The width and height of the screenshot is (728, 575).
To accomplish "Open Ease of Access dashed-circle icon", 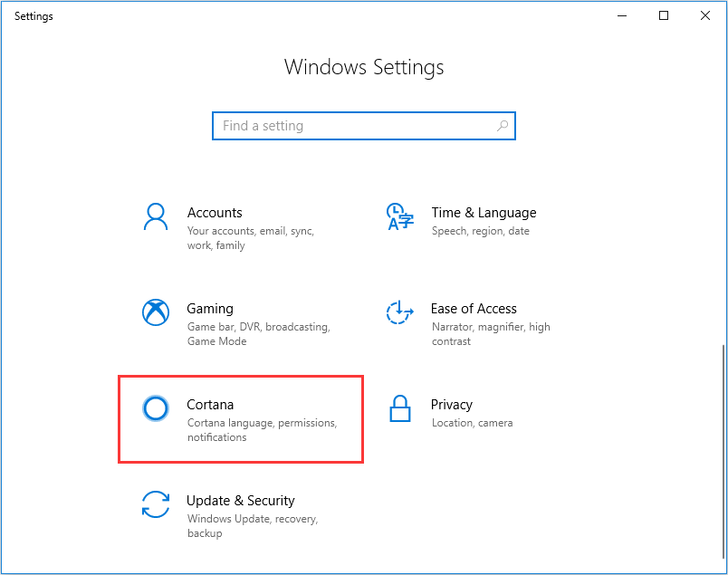I will pyautogui.click(x=399, y=312).
